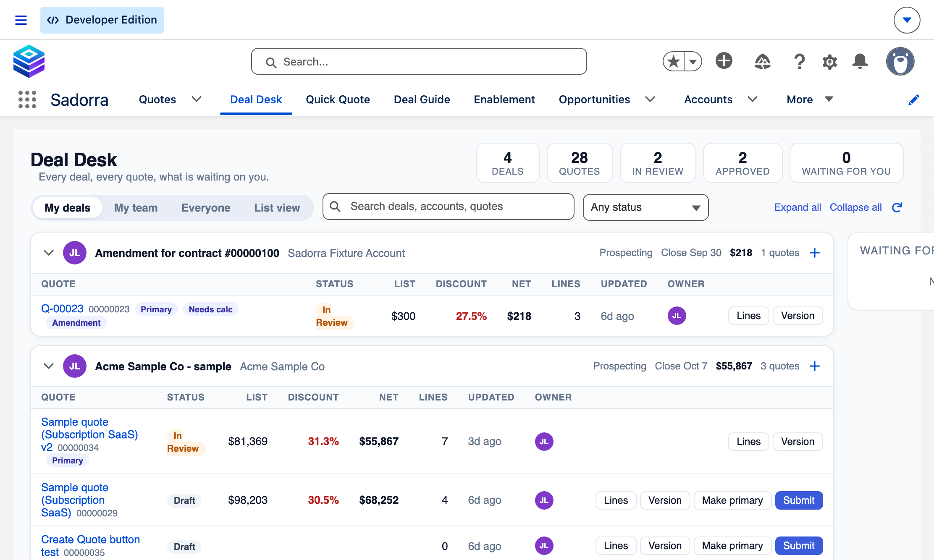
Task: Add quote to Acme Sample Co deal
Action: (x=815, y=366)
